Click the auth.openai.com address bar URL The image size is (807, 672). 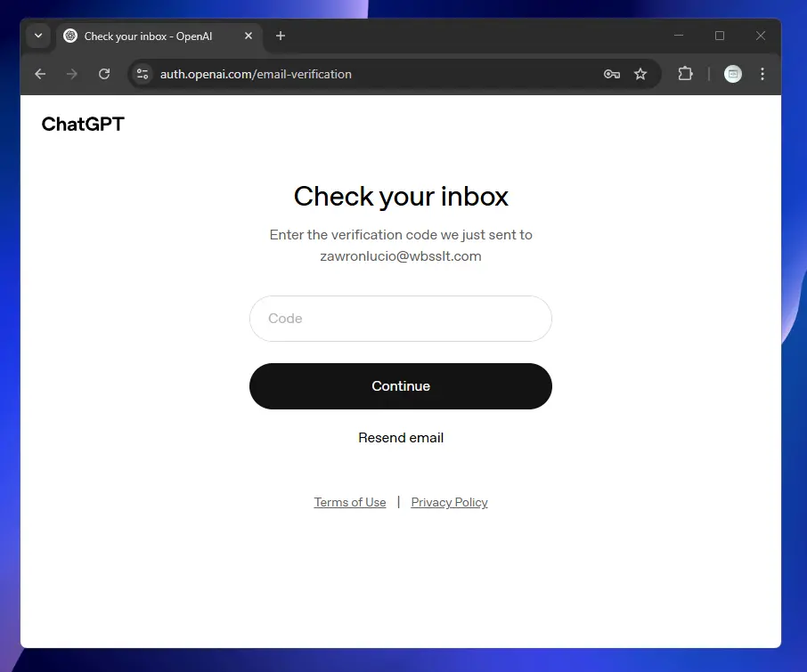[x=256, y=74]
